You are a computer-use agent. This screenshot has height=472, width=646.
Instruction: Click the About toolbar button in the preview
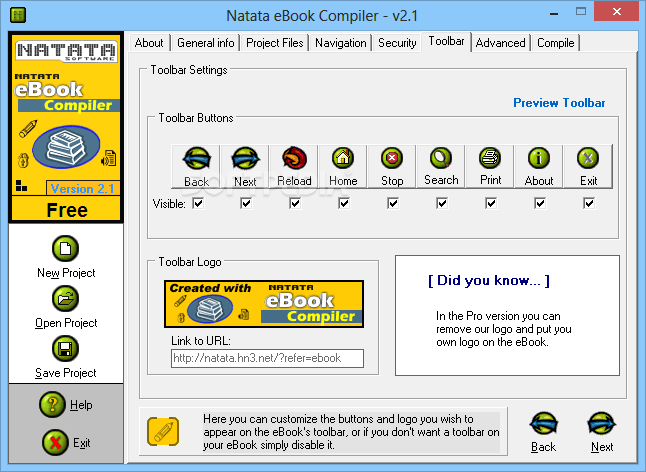[539, 167]
